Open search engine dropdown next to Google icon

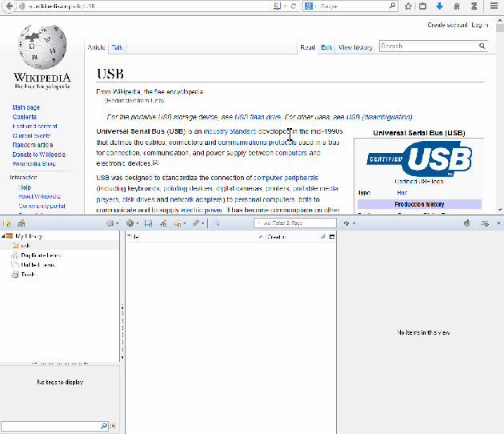coord(316,6)
